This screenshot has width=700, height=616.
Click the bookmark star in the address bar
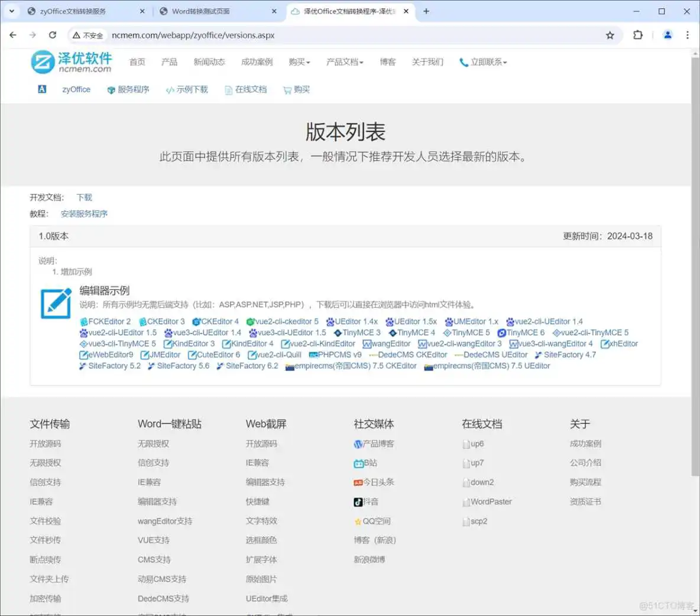[x=610, y=35]
